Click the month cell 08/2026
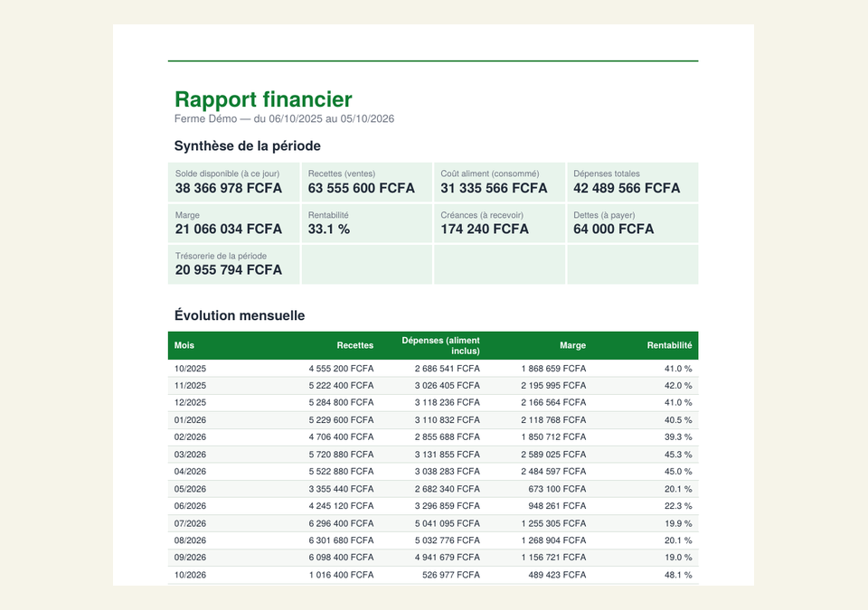This screenshot has height=610, width=868. (190, 540)
